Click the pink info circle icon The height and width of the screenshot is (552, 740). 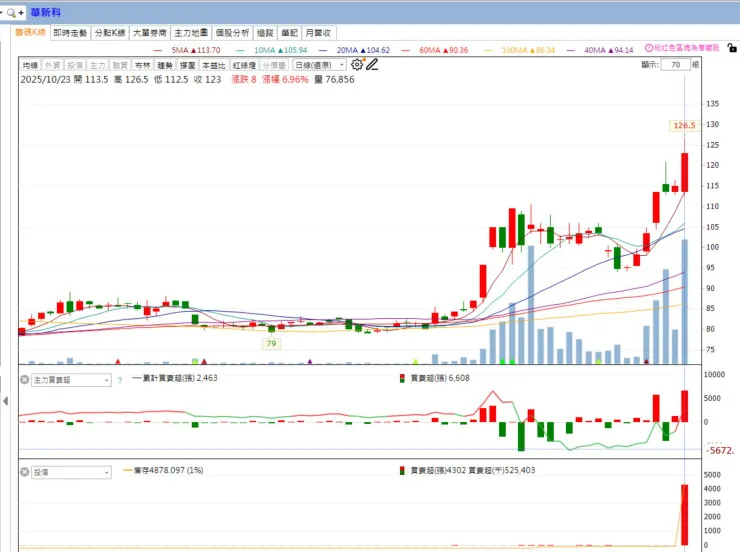[x=649, y=48]
